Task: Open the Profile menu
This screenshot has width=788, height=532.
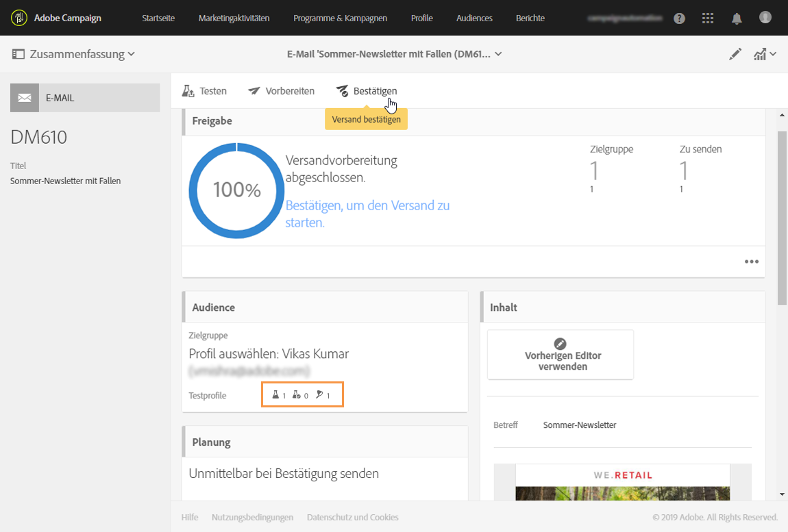Action: (x=421, y=18)
